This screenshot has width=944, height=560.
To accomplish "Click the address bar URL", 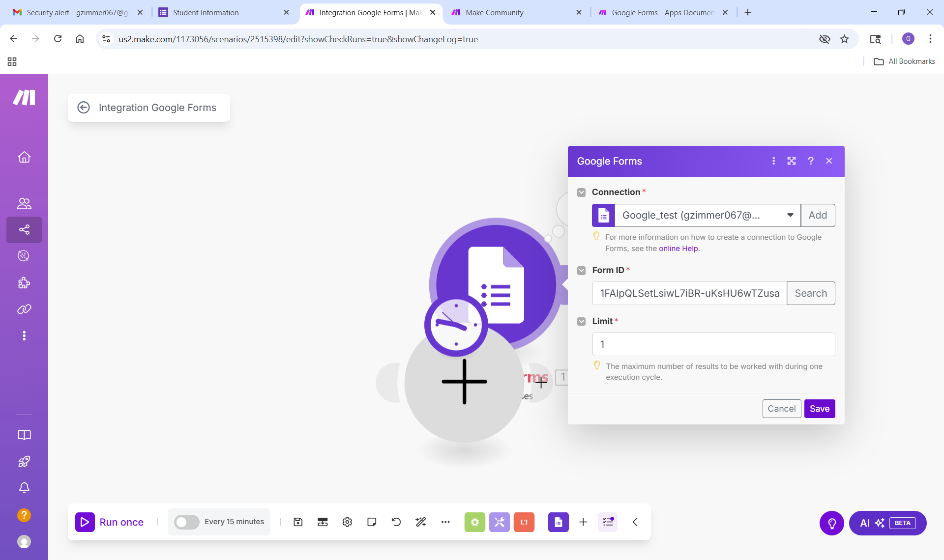I will point(298,39).
